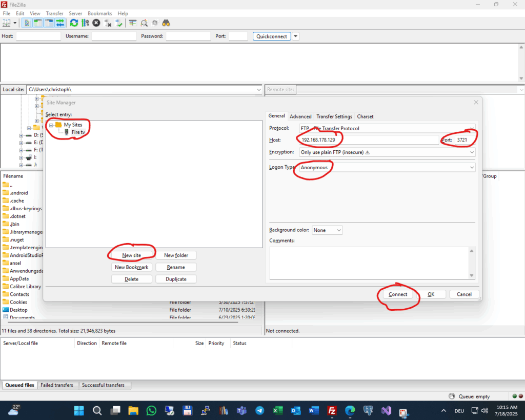Click the Host field in Site Manager
The width and height of the screenshot is (525, 420).
coord(369,140)
